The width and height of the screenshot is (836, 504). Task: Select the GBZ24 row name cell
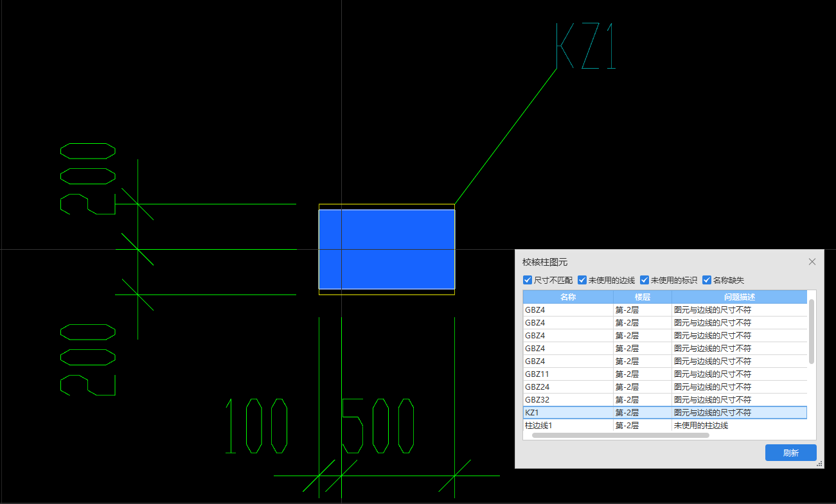point(568,387)
